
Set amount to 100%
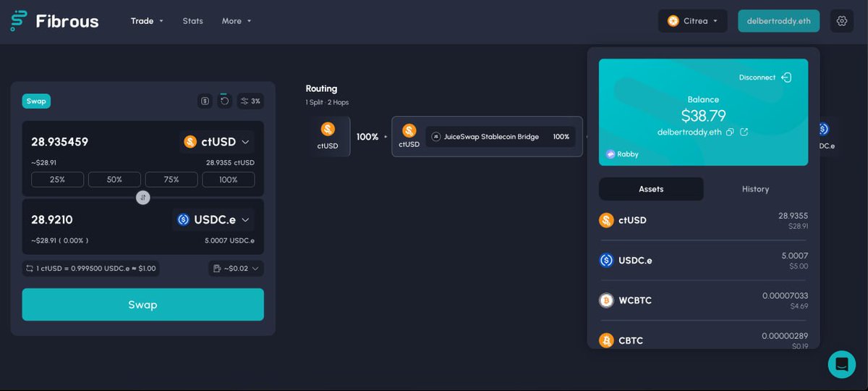229,180
